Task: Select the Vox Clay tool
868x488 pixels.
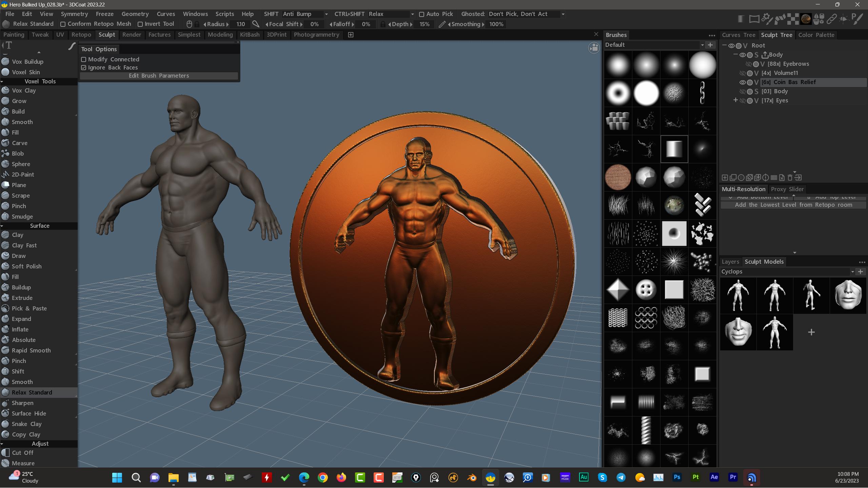Action: [23, 90]
